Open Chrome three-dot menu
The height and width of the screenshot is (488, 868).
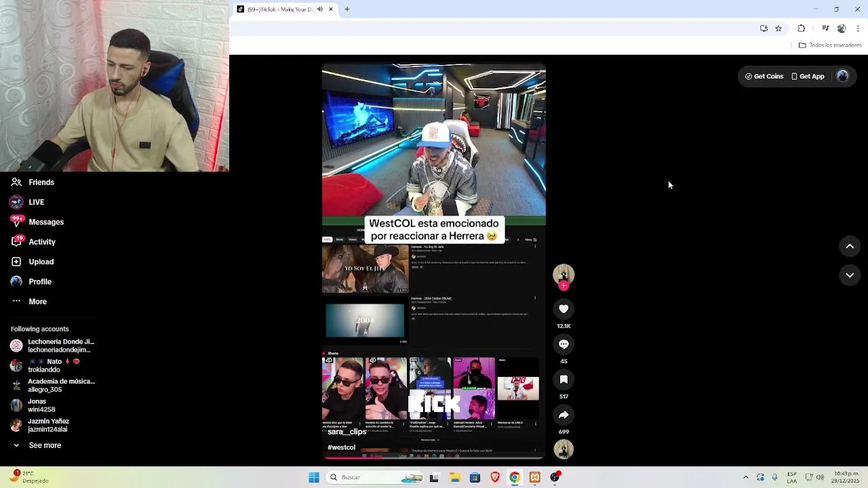pyautogui.click(x=859, y=28)
